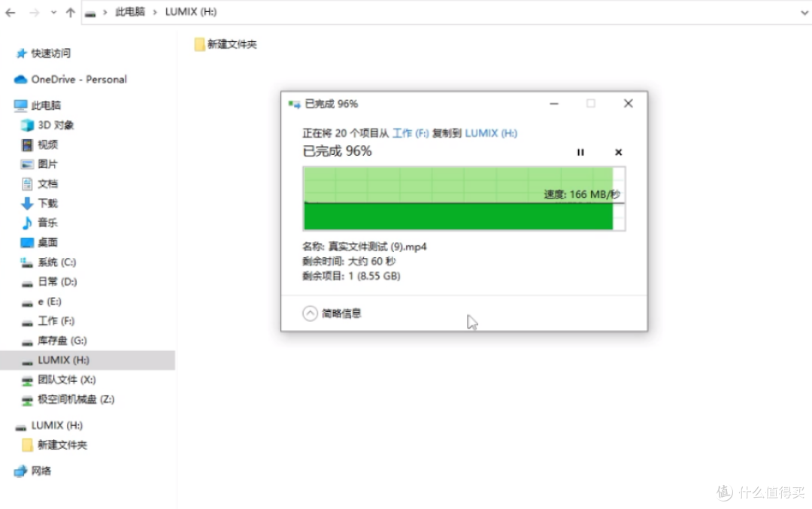The height and width of the screenshot is (509, 812).
Task: Click remaining time 大约 60 秒 text
Action: click(372, 262)
